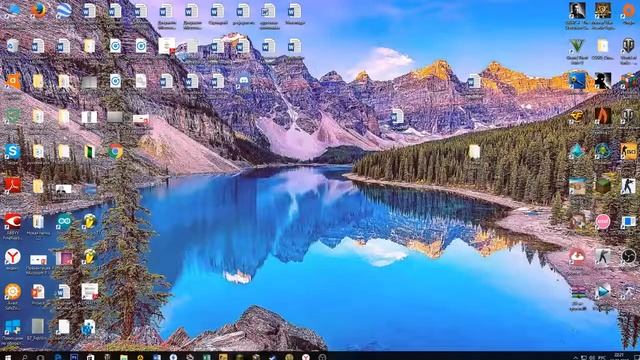Select the ABBYY FineReader red eye icon
The height and width of the screenshot is (360, 640).
click(x=13, y=221)
